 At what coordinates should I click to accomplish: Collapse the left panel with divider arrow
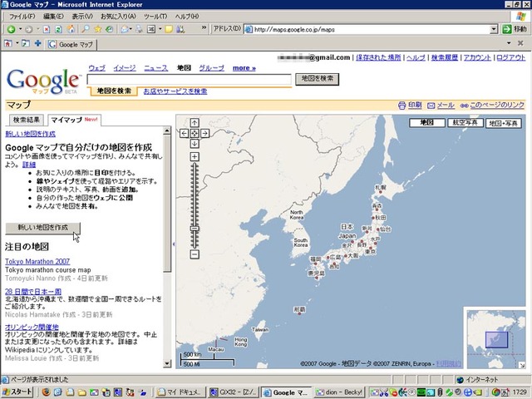coord(174,244)
